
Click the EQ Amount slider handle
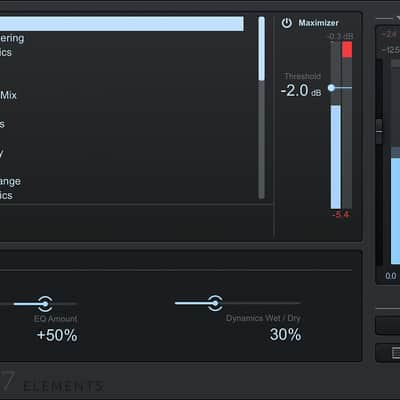pos(46,303)
